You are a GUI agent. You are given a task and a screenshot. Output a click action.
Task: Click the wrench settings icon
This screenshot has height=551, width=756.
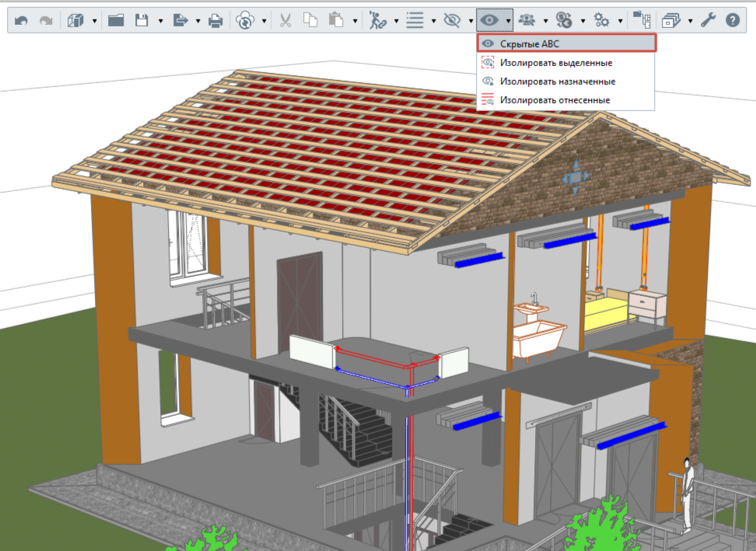708,20
